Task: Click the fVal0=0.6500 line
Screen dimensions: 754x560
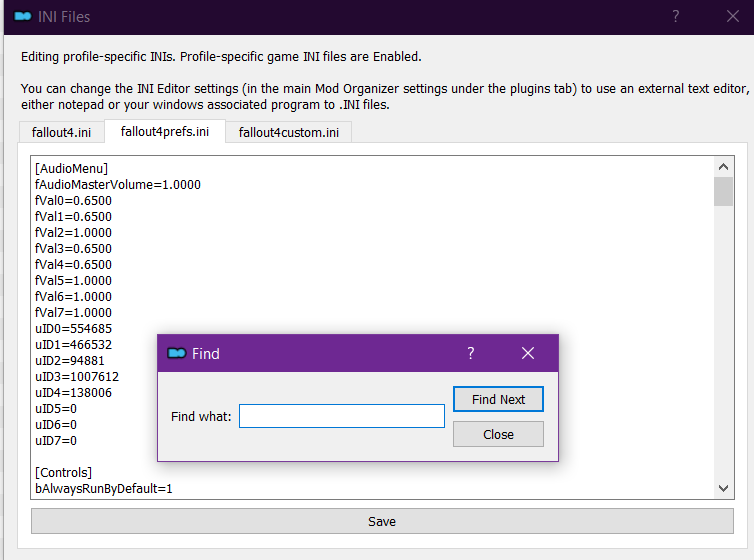Action: (x=73, y=200)
